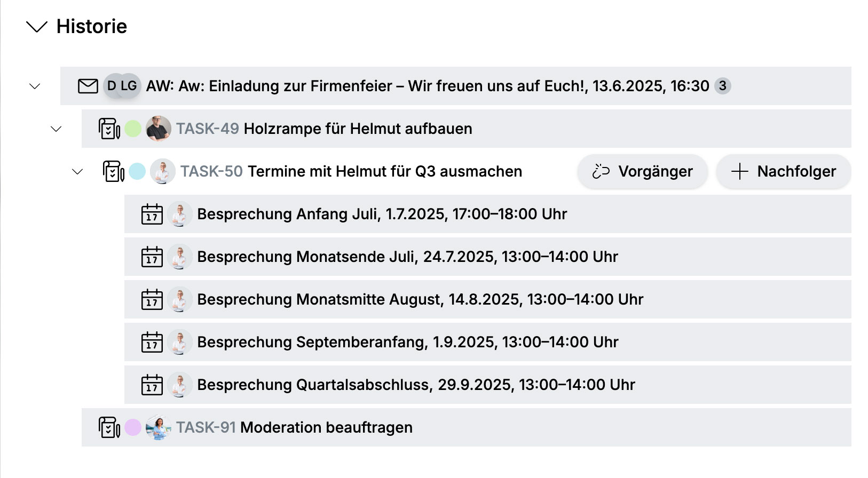Collapse the Historie section
Screen dimensions: 868x478
pos(37,27)
